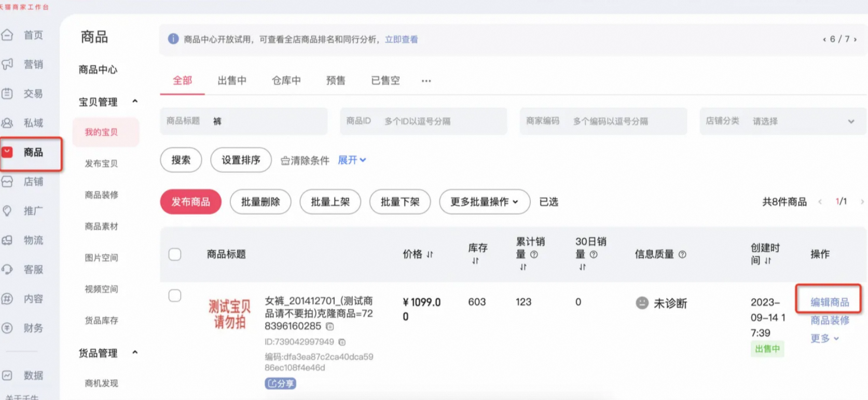Viewport: 868px width, 400px height.
Task: Tick the select-all checkbox in table header
Action: click(175, 254)
